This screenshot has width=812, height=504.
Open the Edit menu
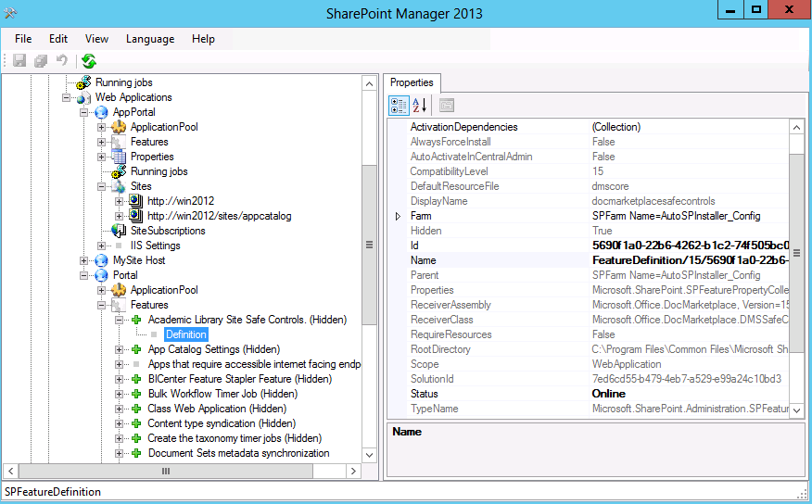coord(58,39)
